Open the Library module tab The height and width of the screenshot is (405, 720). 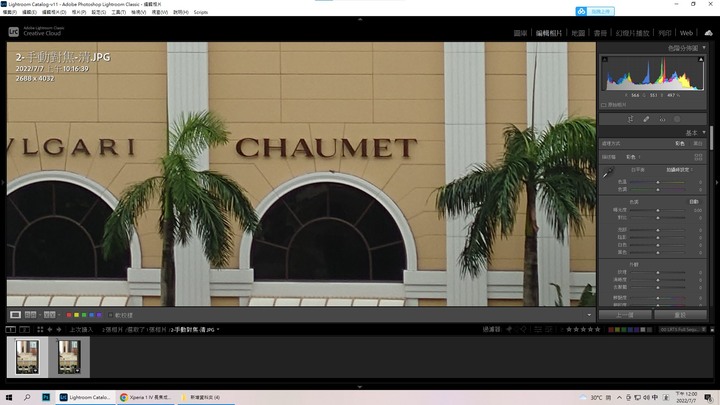(x=520, y=33)
